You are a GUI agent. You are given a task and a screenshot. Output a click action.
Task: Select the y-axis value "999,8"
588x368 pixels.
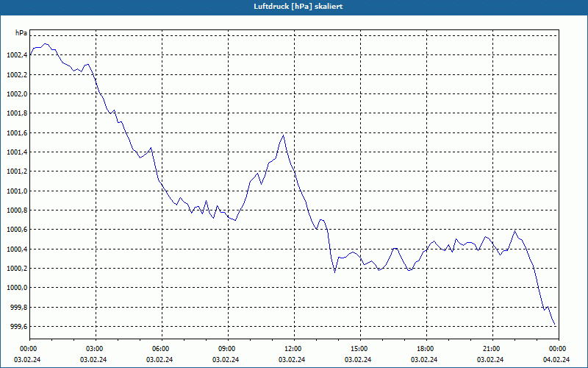[19, 307]
